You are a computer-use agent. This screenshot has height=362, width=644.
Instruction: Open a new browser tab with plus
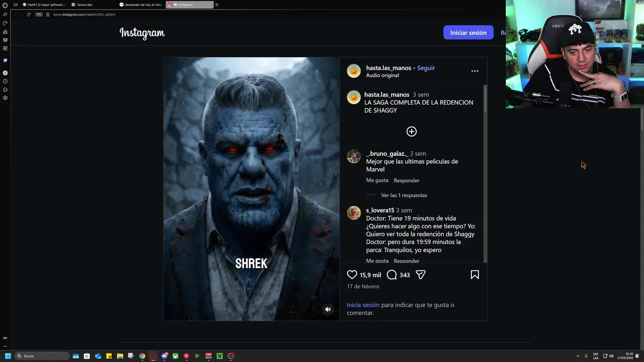click(x=217, y=5)
